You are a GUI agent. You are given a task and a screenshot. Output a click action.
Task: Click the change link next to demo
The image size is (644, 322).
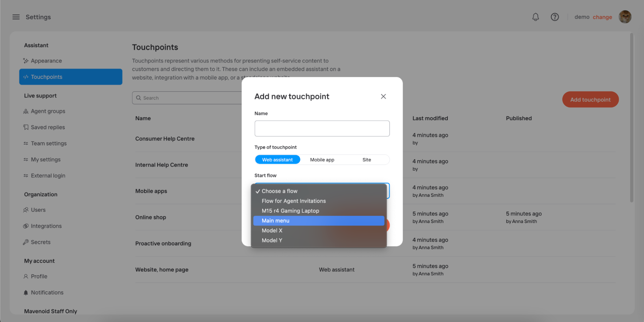(x=602, y=17)
